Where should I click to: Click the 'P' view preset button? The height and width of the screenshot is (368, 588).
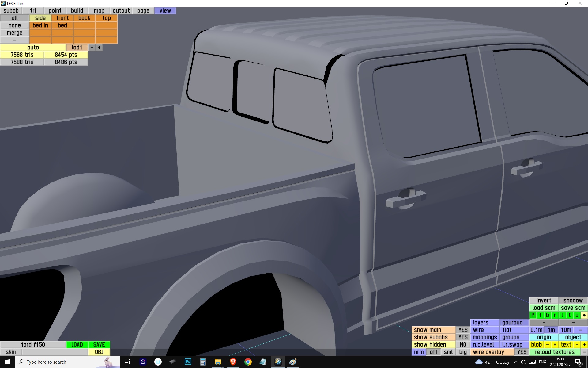(x=533, y=315)
